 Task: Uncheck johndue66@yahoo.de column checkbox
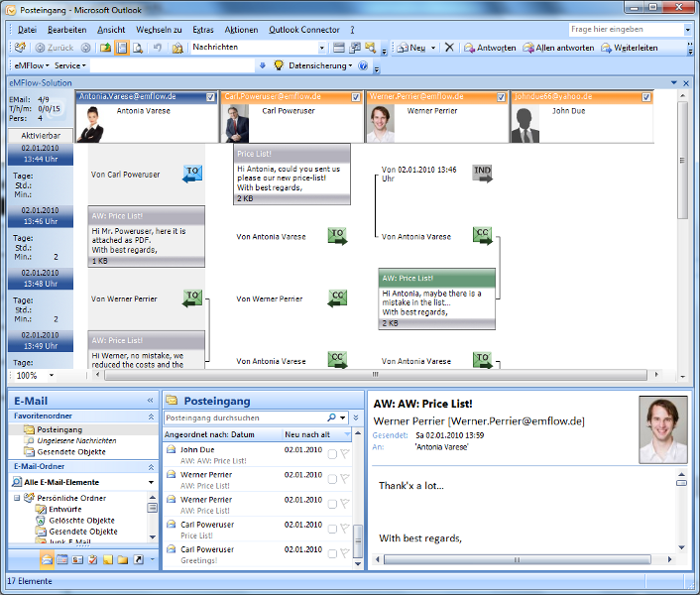(646, 97)
